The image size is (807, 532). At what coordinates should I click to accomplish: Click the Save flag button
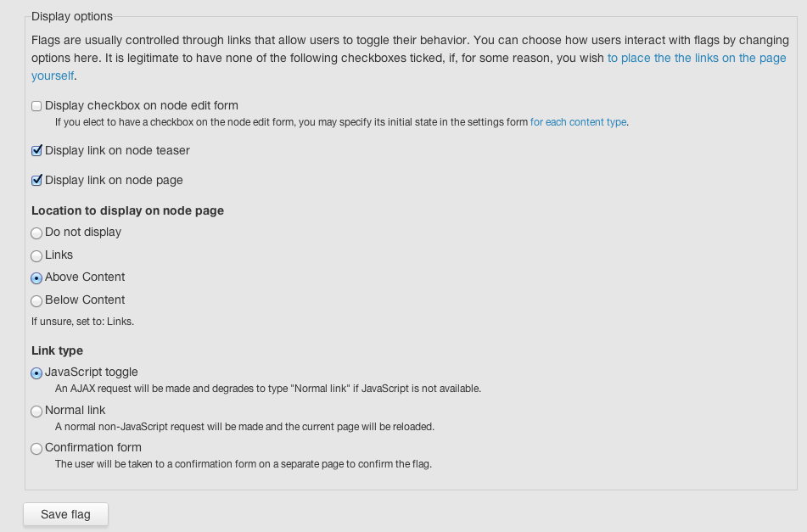[66, 514]
